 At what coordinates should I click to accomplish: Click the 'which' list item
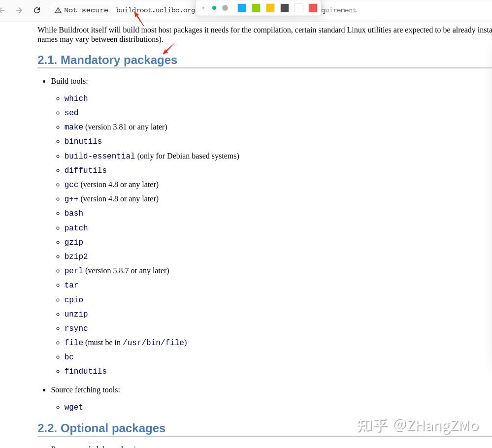(x=76, y=98)
